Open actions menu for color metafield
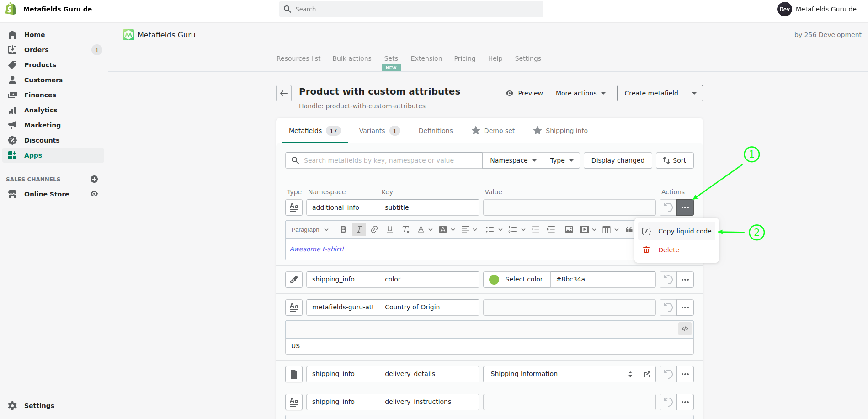Viewport: 868px width, 419px height. click(685, 280)
